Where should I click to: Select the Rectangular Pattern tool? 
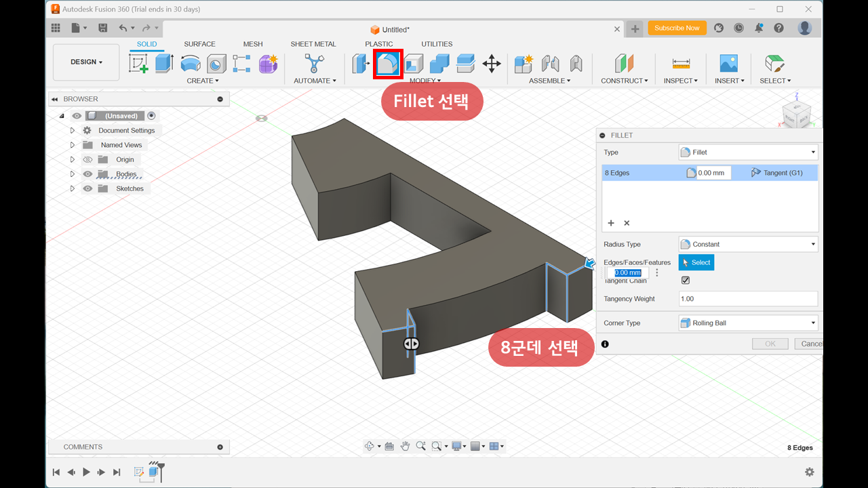tap(242, 64)
